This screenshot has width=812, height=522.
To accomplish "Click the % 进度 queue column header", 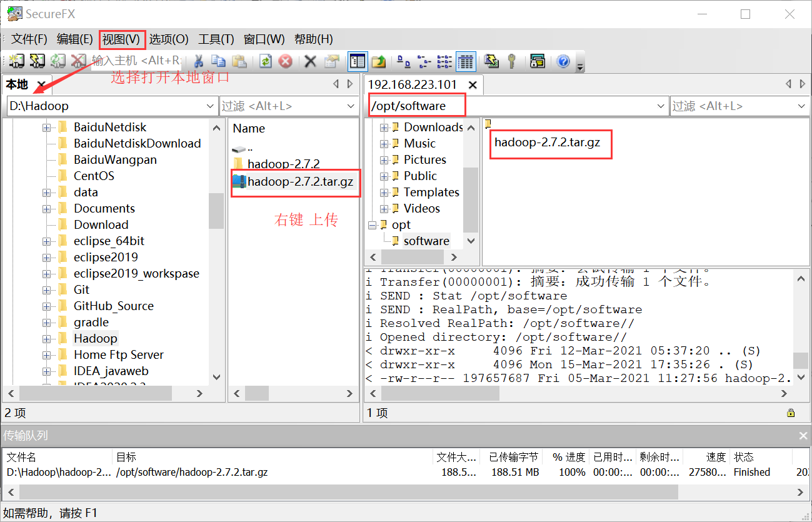I will coord(565,457).
